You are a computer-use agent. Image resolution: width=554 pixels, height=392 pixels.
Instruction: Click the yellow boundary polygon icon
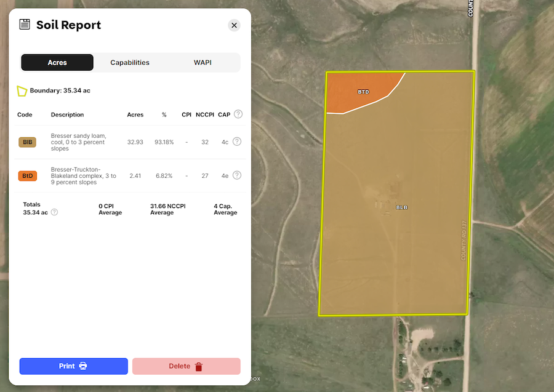(22, 91)
